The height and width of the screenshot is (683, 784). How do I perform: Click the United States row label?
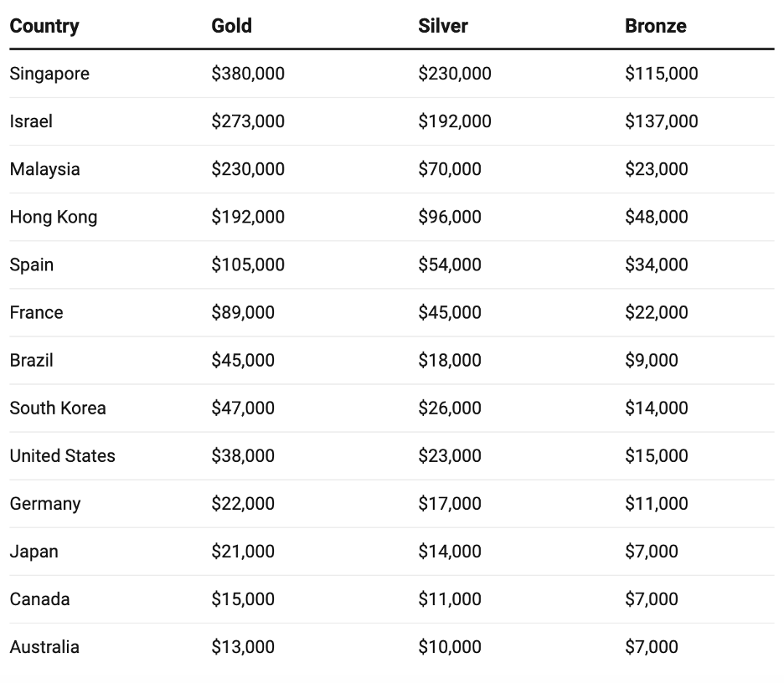coord(63,455)
